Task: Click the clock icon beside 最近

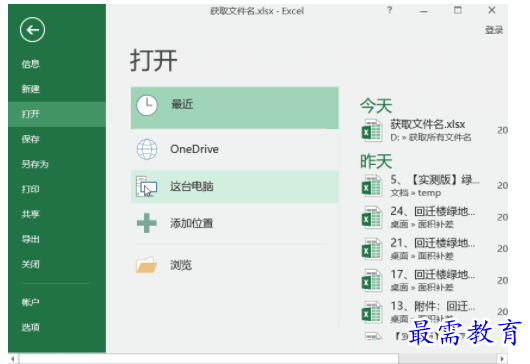Action: pos(147,105)
